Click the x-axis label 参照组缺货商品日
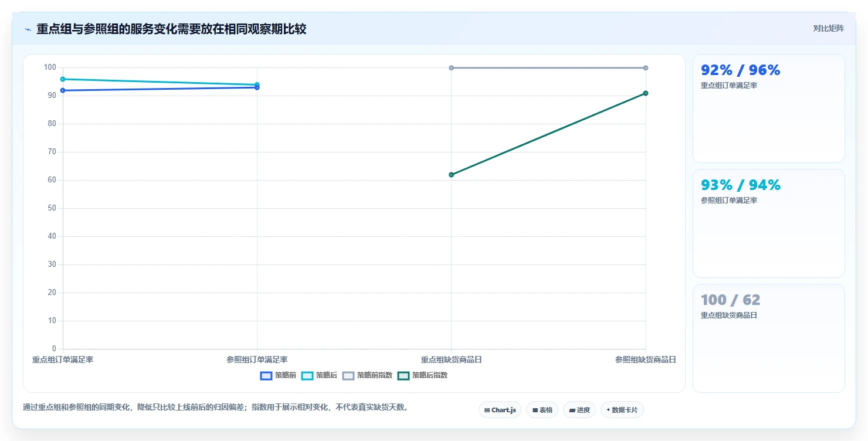Viewport: 868px width, 441px height. pyautogui.click(x=646, y=359)
